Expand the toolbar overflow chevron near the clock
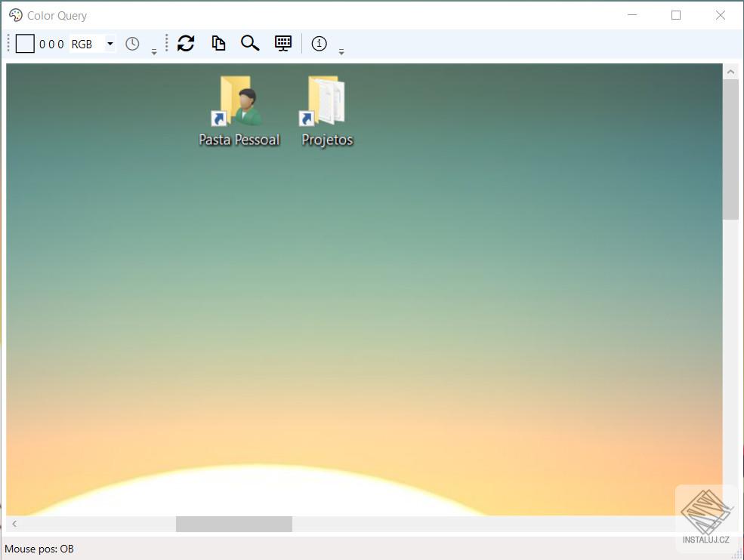 click(x=153, y=49)
